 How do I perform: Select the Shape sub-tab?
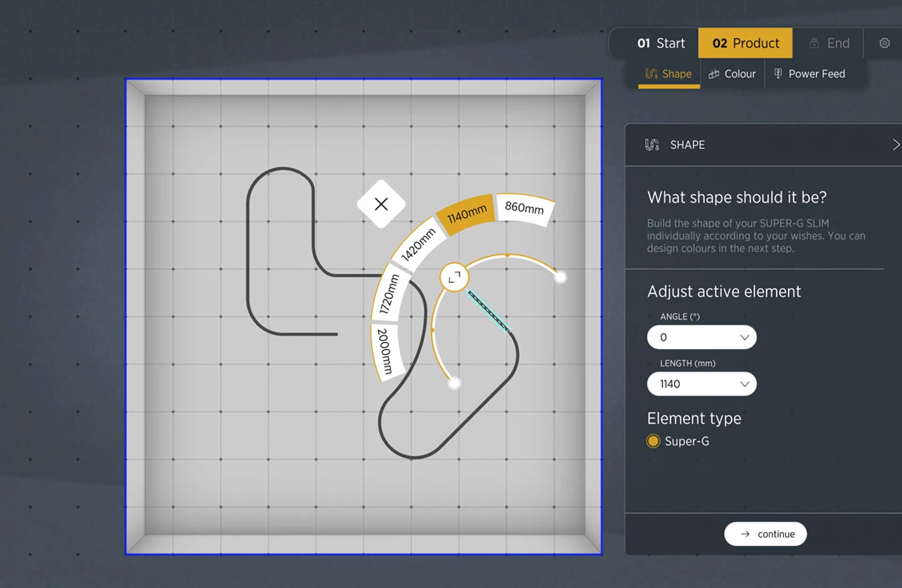point(669,74)
